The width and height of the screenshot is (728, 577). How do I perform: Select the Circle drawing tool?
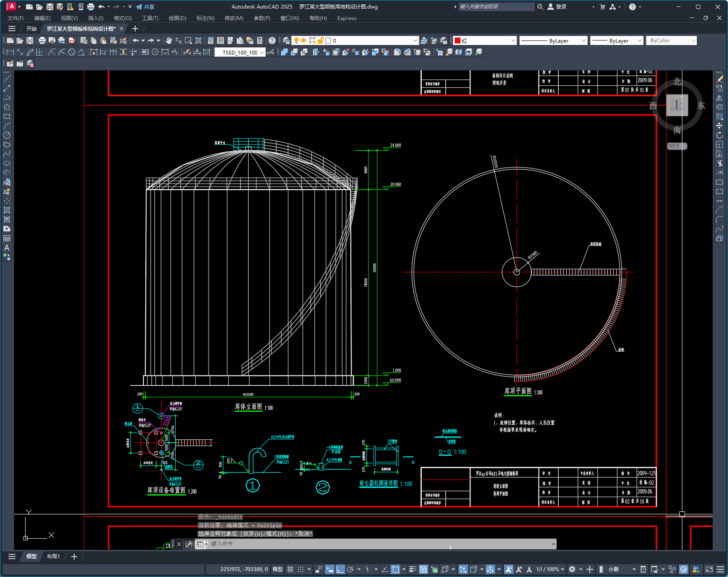7,135
